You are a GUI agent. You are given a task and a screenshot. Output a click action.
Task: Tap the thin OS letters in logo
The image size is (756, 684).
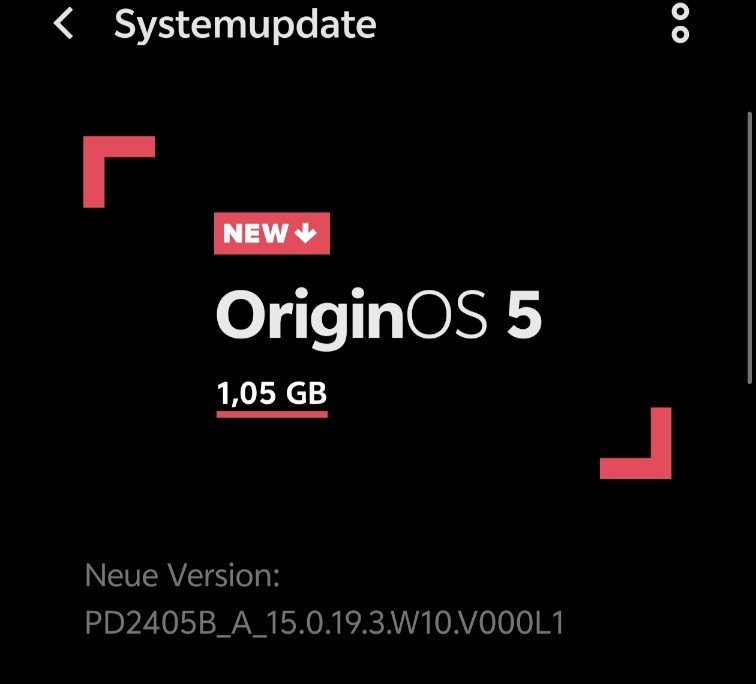click(x=447, y=315)
